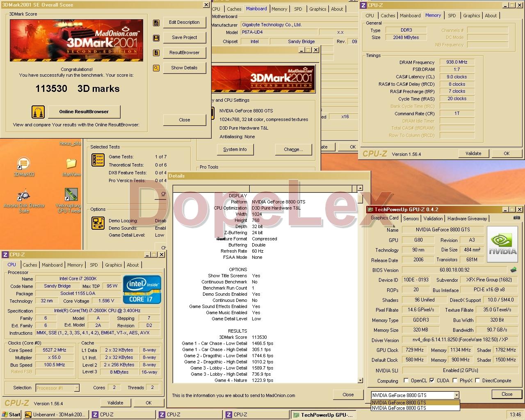Screen dimensions: 525x420
Task: Click the Show Details magnifier icon
Action: tap(156, 68)
